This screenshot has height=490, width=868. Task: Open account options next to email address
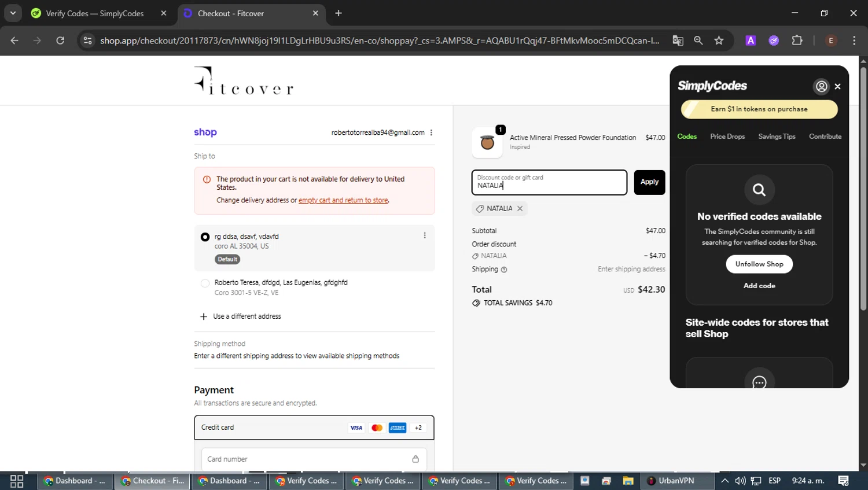point(431,132)
